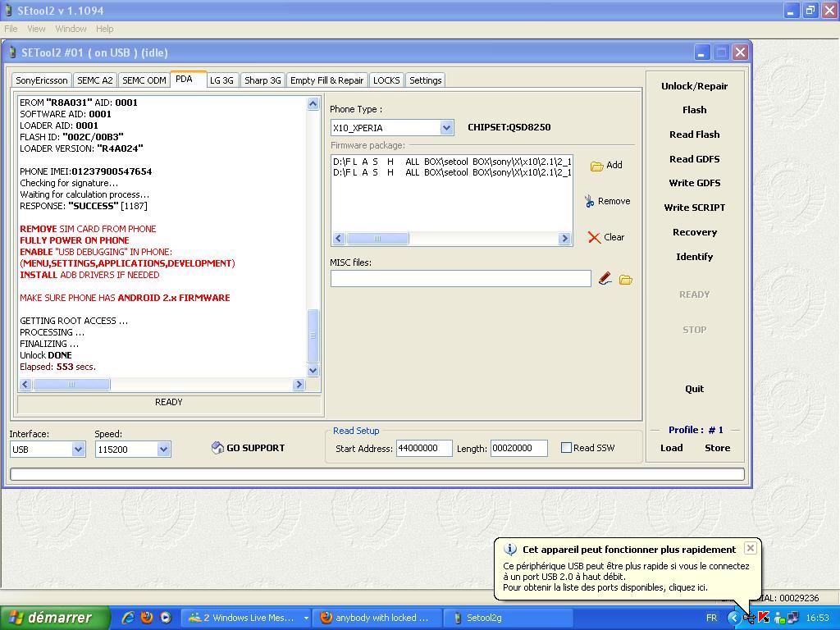Click the Quit button
Viewport: 840px width, 630px height.
(694, 389)
